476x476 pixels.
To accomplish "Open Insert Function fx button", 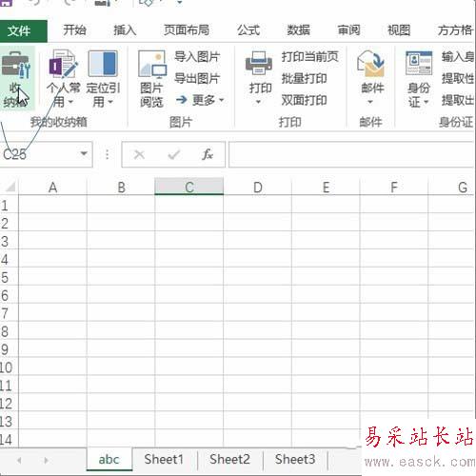I will point(208,155).
